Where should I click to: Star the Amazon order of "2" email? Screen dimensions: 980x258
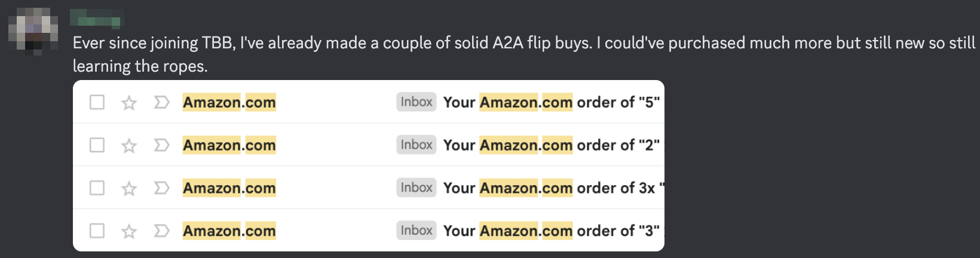pos(129,146)
